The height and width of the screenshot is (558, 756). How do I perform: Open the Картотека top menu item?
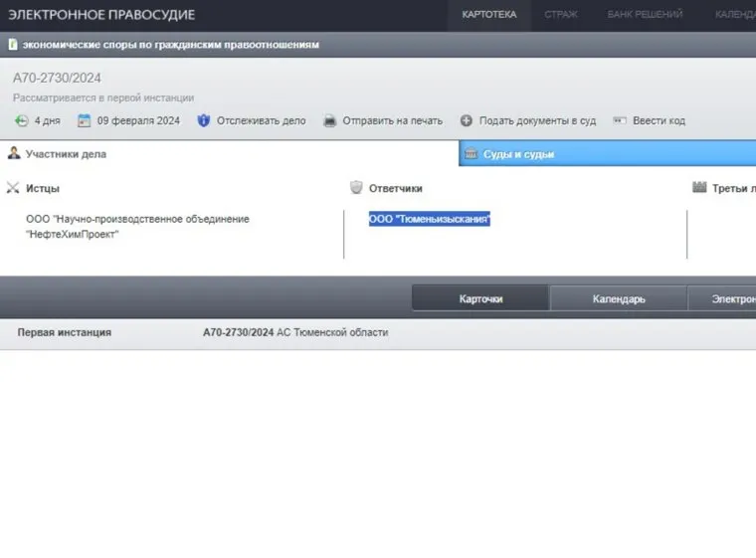488,15
